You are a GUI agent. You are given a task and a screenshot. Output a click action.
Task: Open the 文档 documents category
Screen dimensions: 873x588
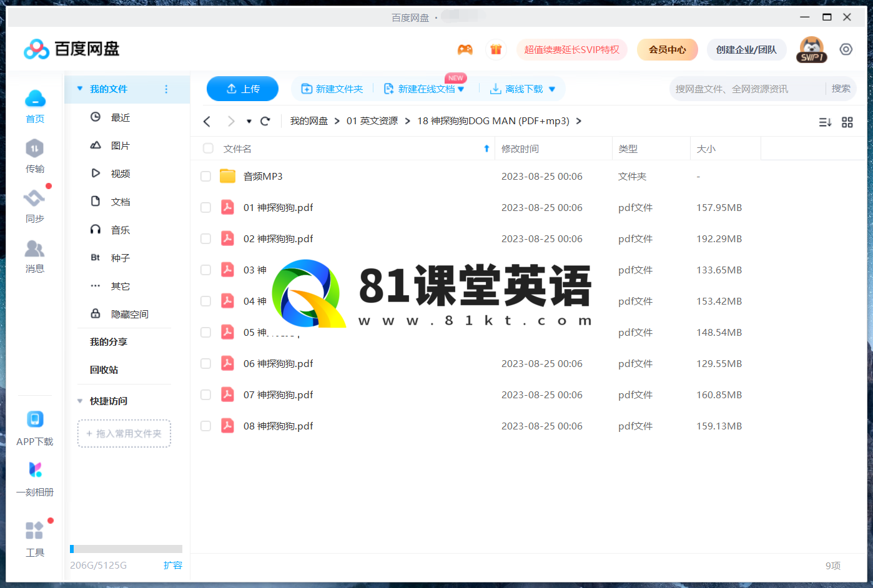click(x=121, y=202)
